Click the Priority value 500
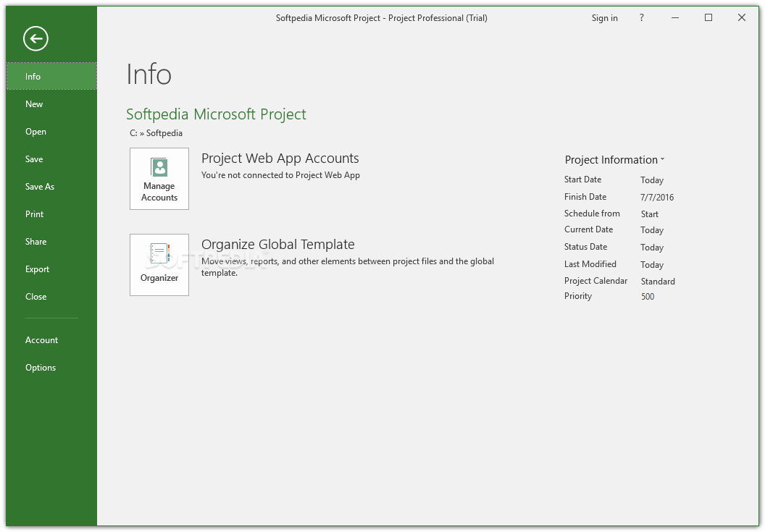 [648, 297]
